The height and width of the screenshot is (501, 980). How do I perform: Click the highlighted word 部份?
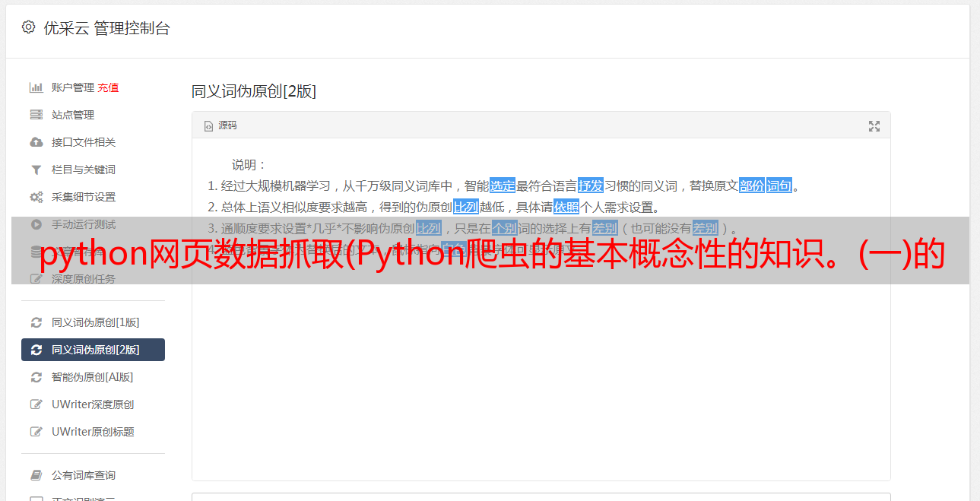pos(752,185)
